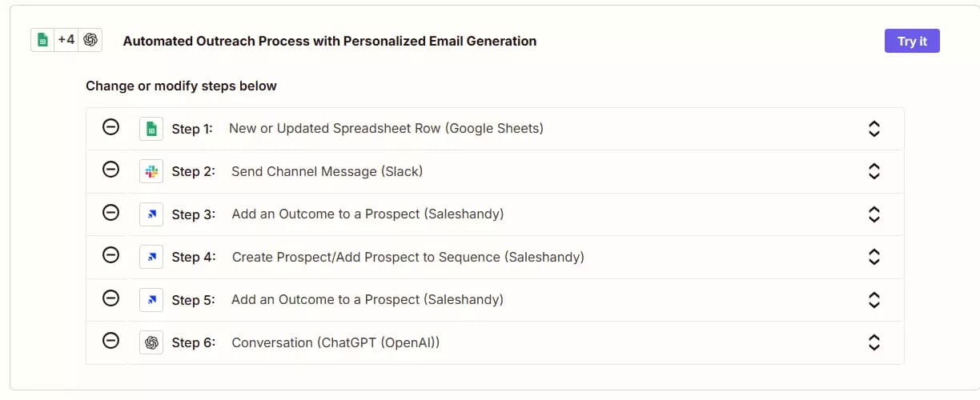Viewport: 980px width, 400px height.
Task: Click the Saleshandy icon in Step 4
Action: tap(151, 257)
